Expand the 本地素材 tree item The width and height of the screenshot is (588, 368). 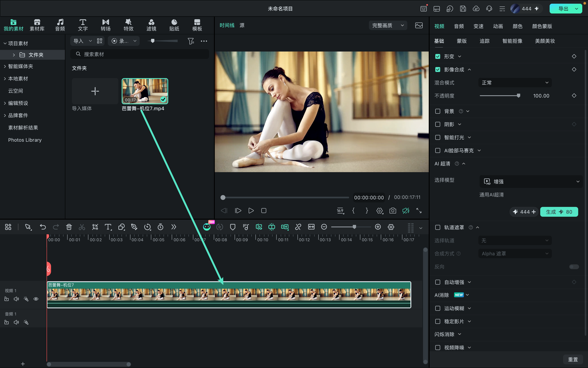5,79
